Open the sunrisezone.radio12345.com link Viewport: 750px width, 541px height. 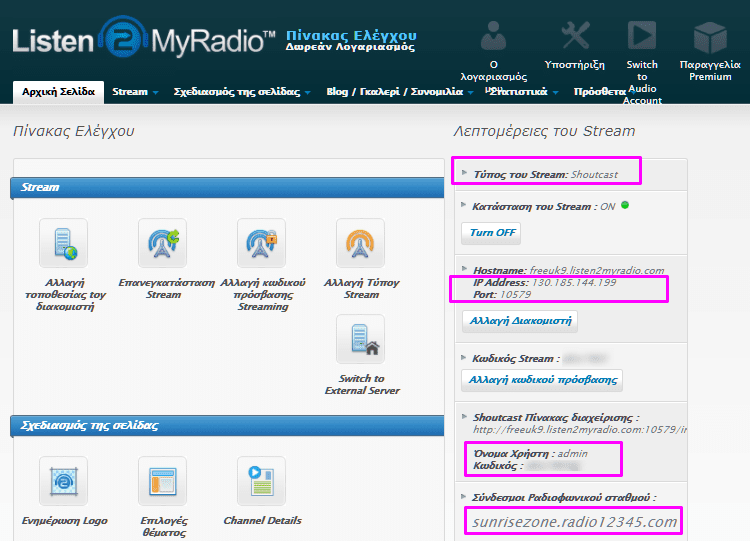574,522
